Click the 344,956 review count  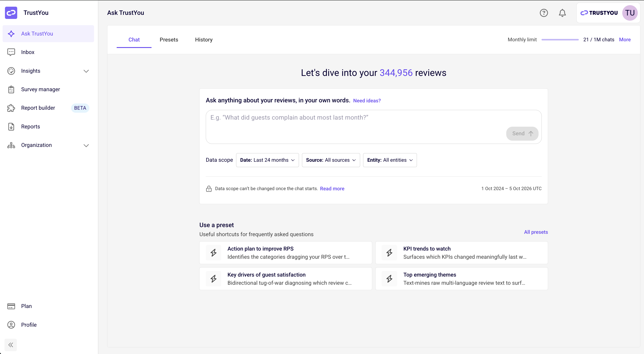(x=396, y=73)
